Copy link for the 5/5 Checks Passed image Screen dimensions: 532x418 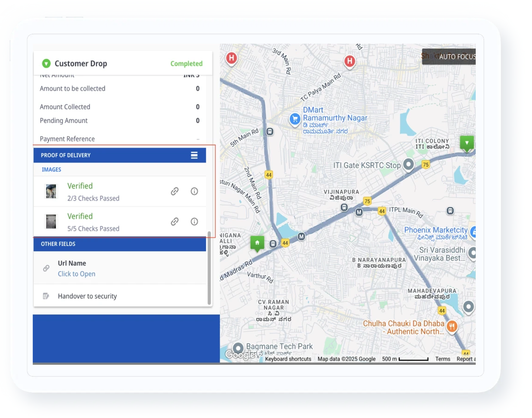175,222
